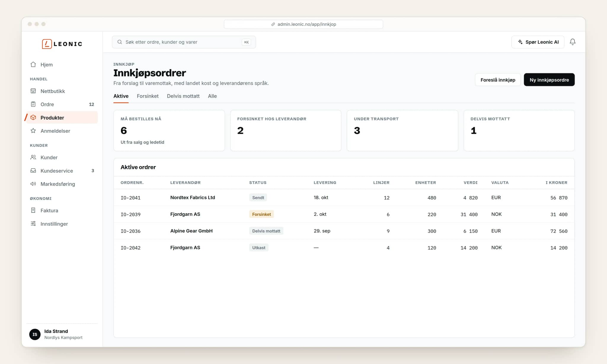Open the Delvis mottatt tab
Image resolution: width=607 pixels, height=364 pixels.
tap(183, 96)
